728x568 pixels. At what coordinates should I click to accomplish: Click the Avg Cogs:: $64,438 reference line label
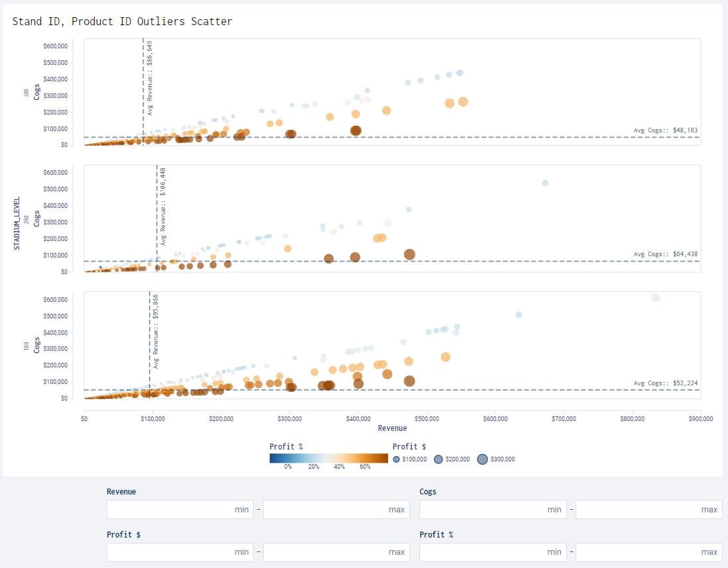(x=664, y=254)
